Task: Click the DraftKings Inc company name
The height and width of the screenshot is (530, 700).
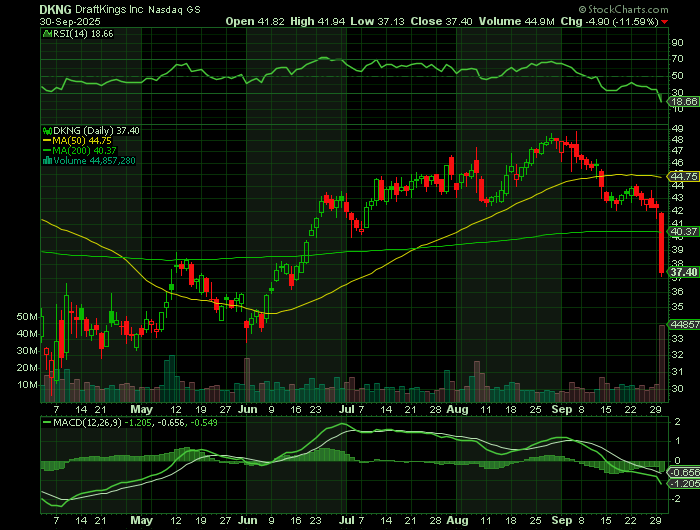Action: click(x=109, y=9)
